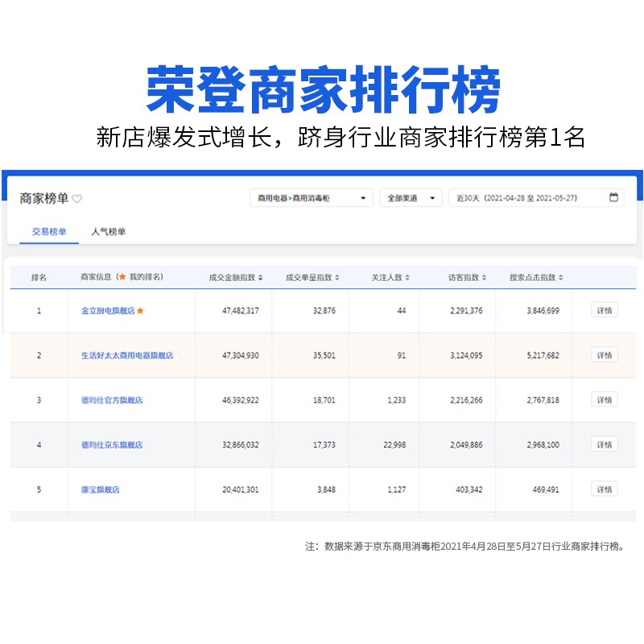Select the follower count 22,998

[394, 445]
